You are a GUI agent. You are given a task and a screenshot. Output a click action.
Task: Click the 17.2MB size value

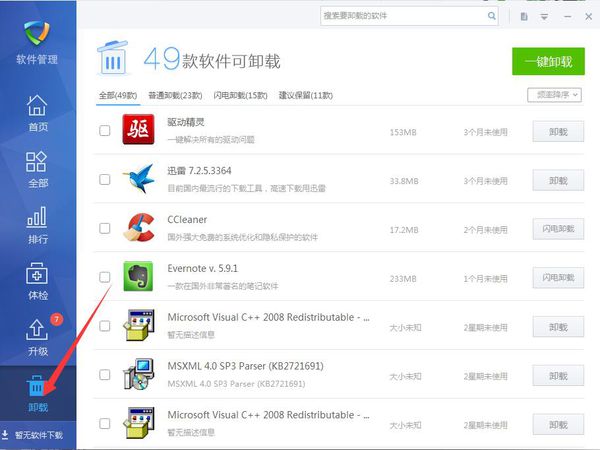404,230
